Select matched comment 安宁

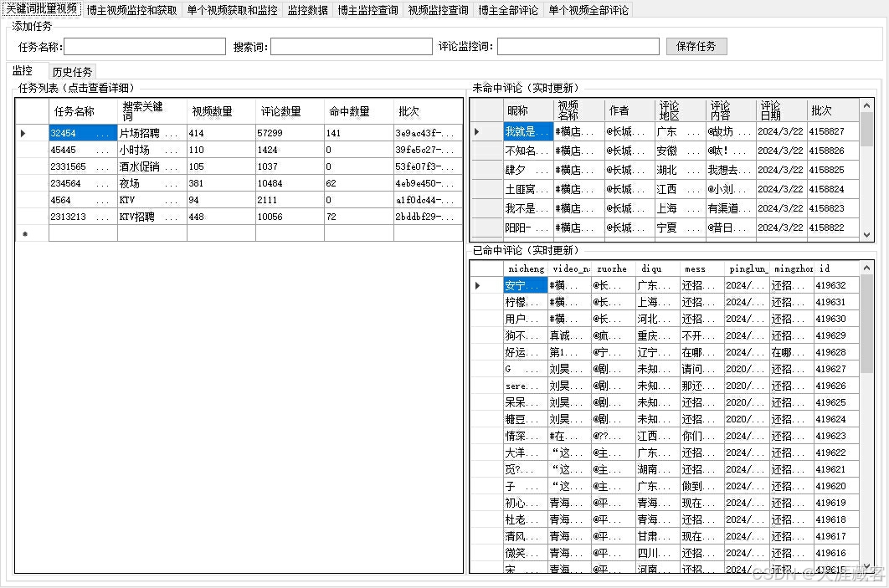coord(526,285)
